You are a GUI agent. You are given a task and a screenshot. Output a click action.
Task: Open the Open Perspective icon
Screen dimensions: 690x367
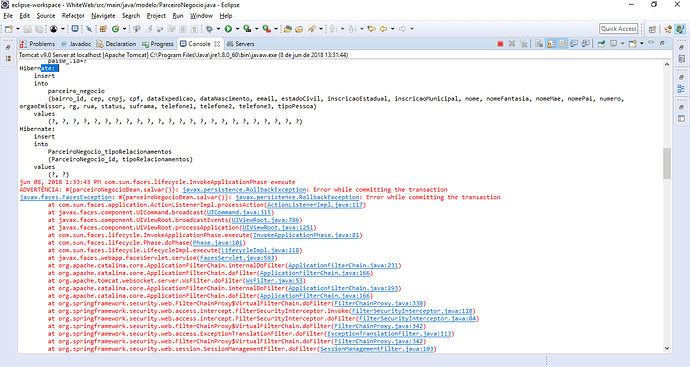point(653,29)
